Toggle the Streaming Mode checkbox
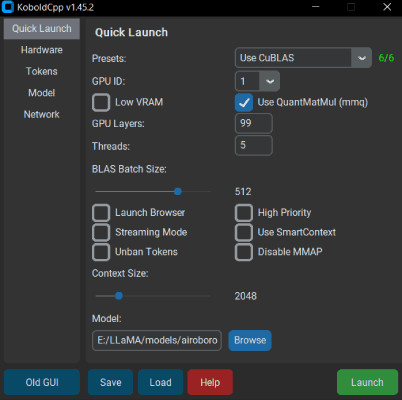 (101, 232)
